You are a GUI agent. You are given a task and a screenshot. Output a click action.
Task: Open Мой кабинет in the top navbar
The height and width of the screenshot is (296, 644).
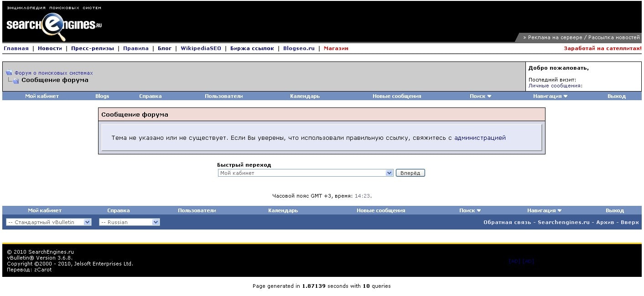[x=42, y=96]
